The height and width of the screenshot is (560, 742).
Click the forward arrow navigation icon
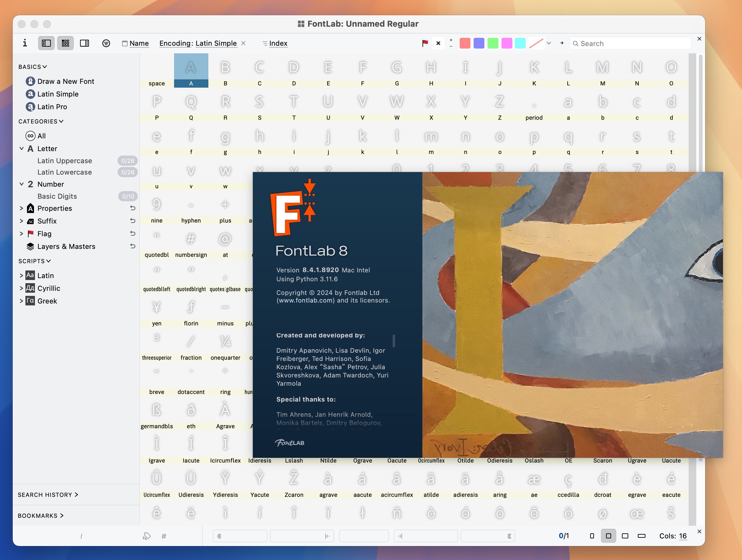[x=562, y=43]
